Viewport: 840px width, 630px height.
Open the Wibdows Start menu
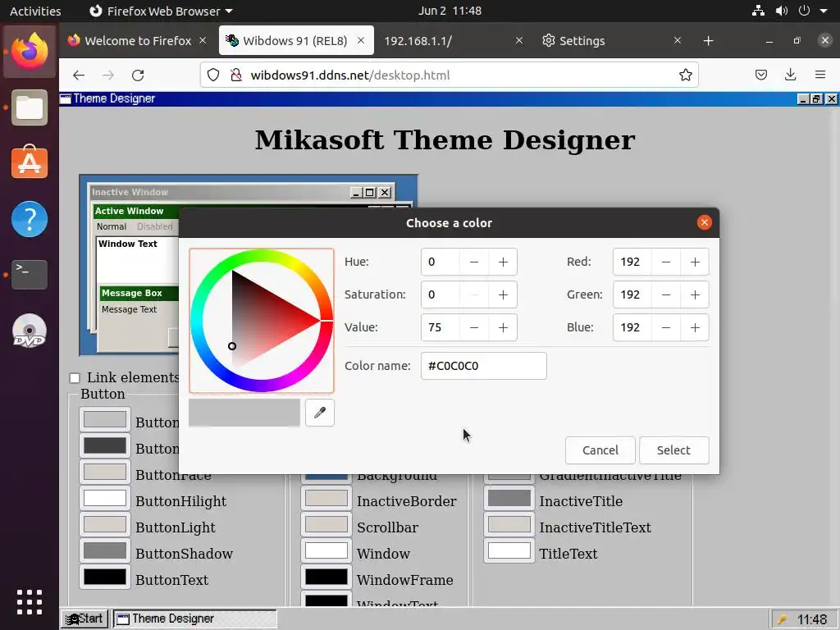[84, 619]
